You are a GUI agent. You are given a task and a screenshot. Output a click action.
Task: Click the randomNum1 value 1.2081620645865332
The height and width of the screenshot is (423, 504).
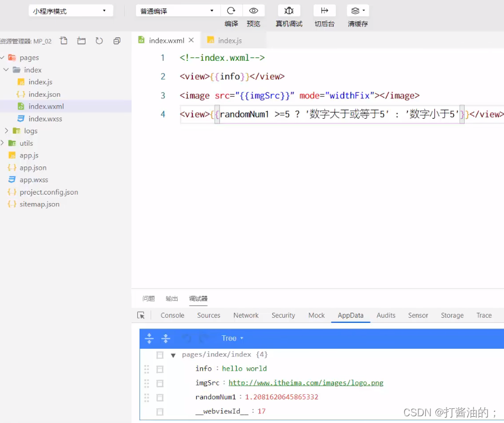pyautogui.click(x=282, y=397)
